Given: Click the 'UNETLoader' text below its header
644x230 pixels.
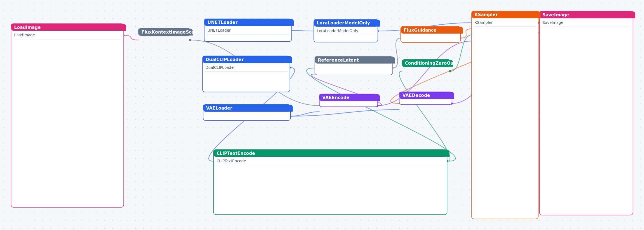Looking at the screenshot, I should [219, 30].
